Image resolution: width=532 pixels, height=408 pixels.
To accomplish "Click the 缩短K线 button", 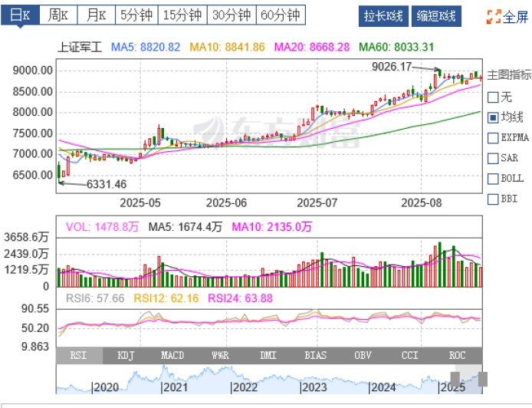I will [436, 15].
